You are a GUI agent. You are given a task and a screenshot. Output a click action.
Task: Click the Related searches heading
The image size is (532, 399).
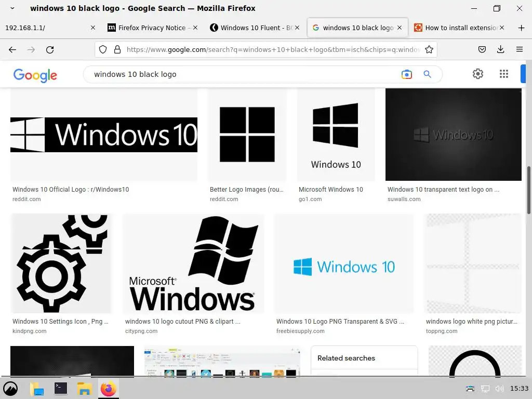coord(346,358)
